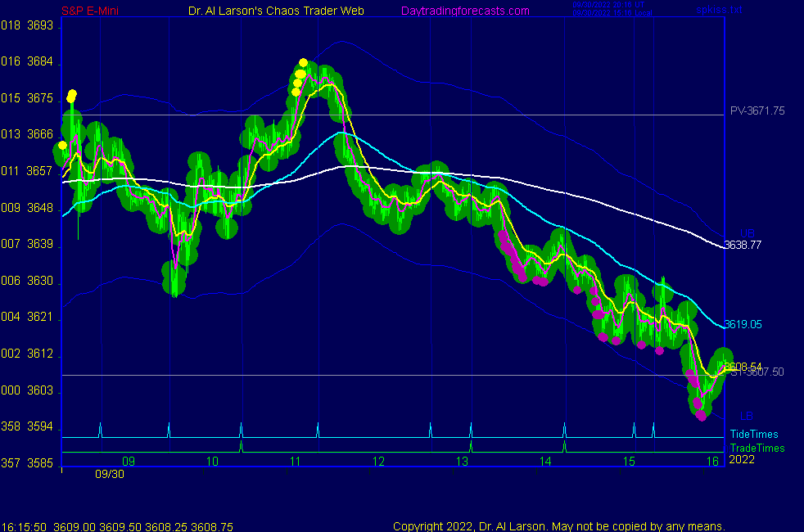The height and width of the screenshot is (532, 804).
Task: Click the 3657 price axis label
Action: tap(40, 171)
